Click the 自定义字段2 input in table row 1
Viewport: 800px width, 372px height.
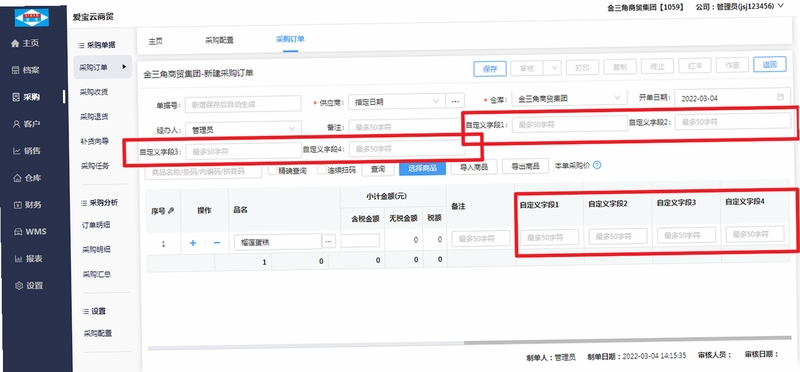[x=618, y=236]
